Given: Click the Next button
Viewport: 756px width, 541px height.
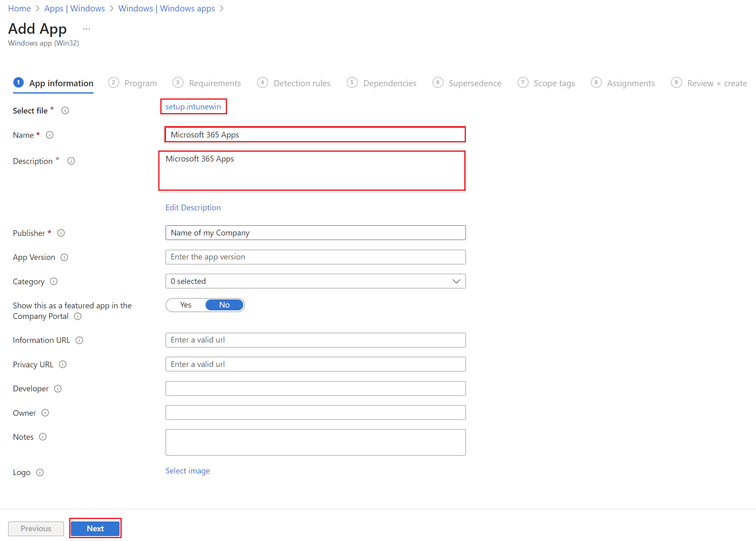Looking at the screenshot, I should 95,528.
